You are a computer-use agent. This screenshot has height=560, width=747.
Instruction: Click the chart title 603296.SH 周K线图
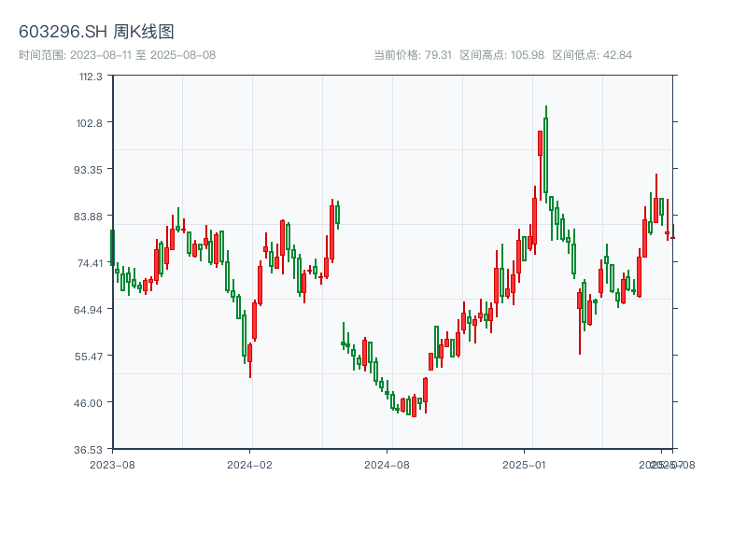(x=96, y=32)
